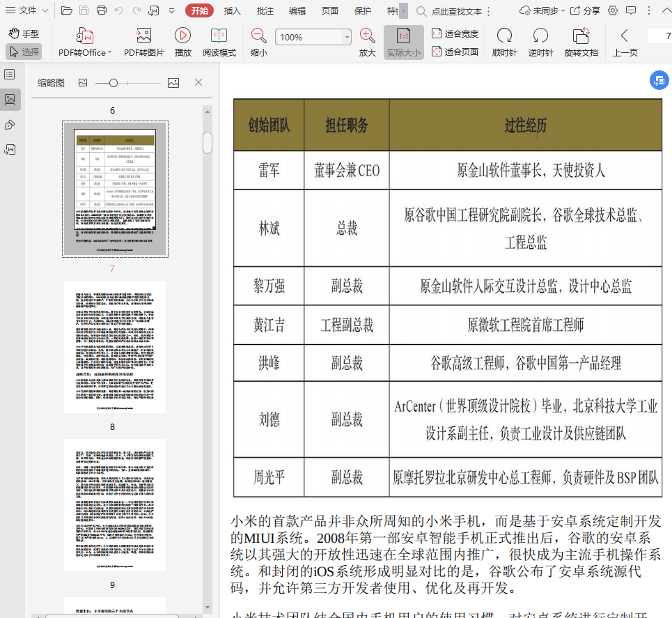The width and height of the screenshot is (672, 618).
Task: Click the thumbnail size slider handle
Action: tap(113, 83)
